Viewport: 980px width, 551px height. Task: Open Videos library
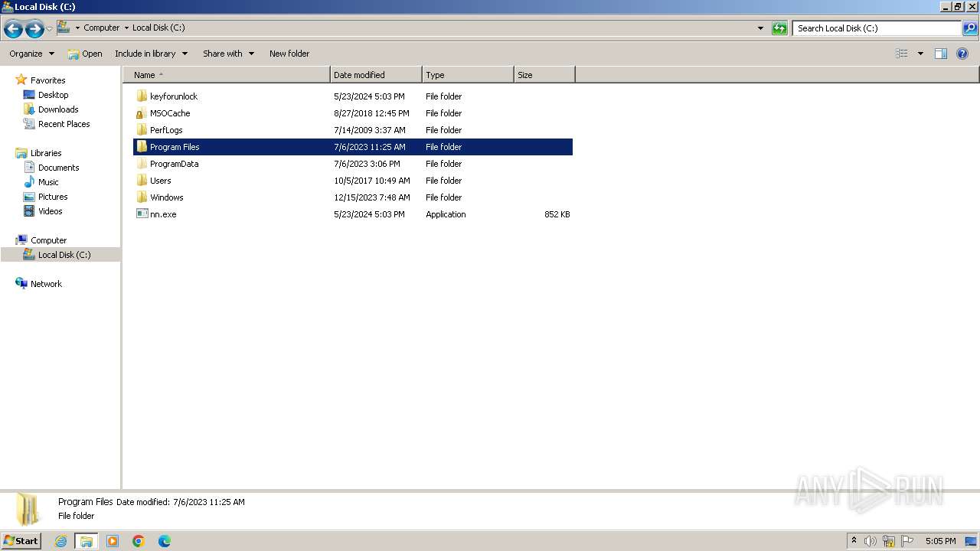tap(50, 211)
